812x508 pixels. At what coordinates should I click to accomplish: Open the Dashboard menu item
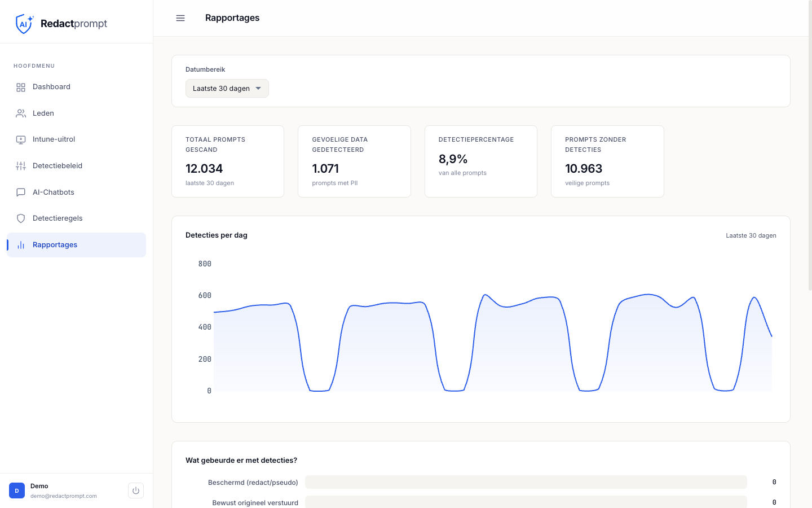point(76,87)
